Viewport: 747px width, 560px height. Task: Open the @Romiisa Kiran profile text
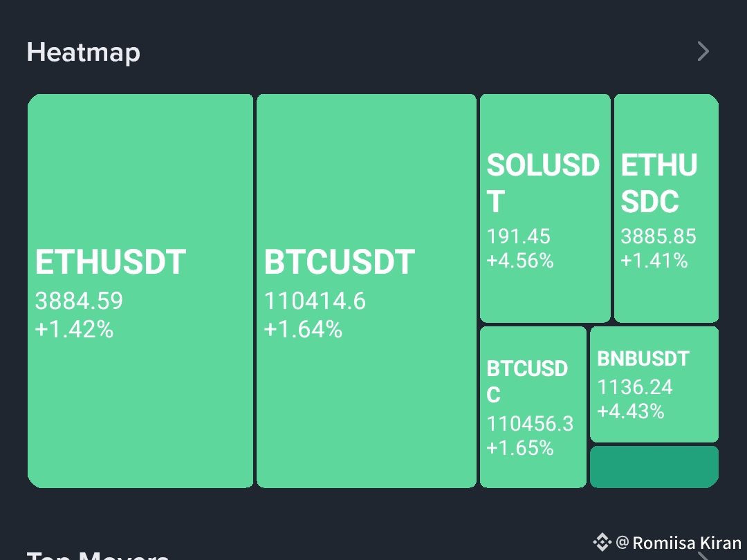point(679,543)
